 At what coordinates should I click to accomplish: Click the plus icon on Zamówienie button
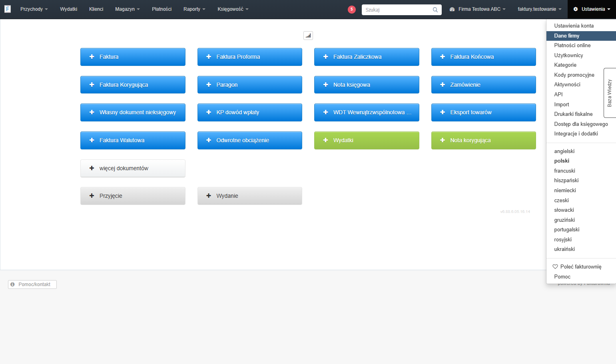click(x=443, y=85)
